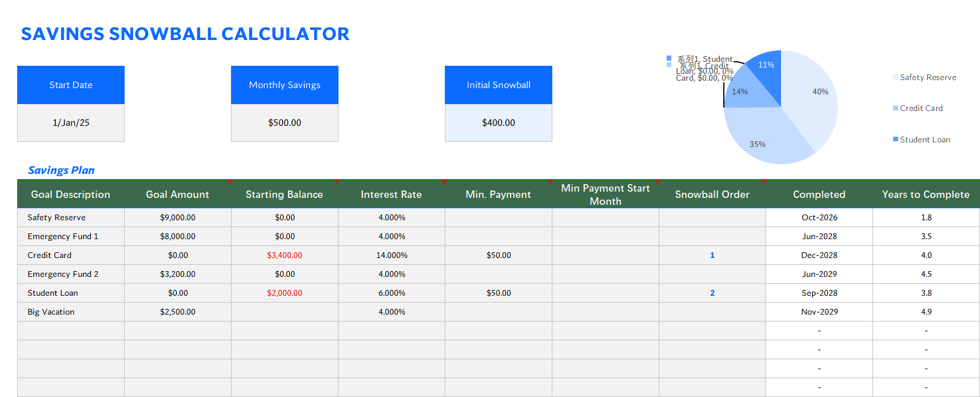
Task: Click the red $2,000.00 starting balance
Action: (x=285, y=293)
